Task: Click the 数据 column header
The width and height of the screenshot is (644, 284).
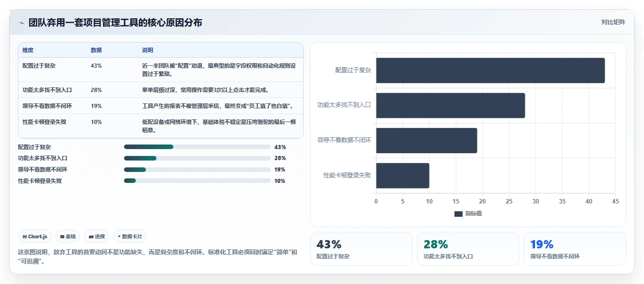Action: [97, 50]
